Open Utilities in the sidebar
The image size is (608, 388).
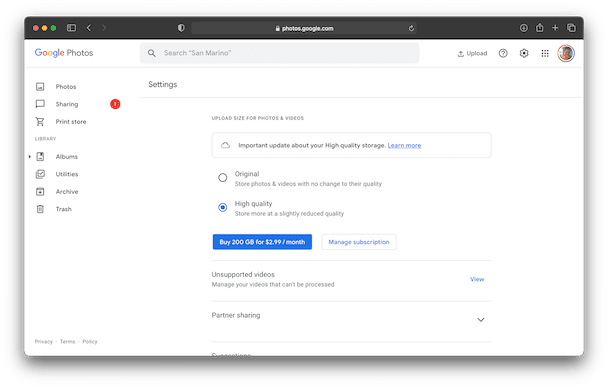[67, 174]
